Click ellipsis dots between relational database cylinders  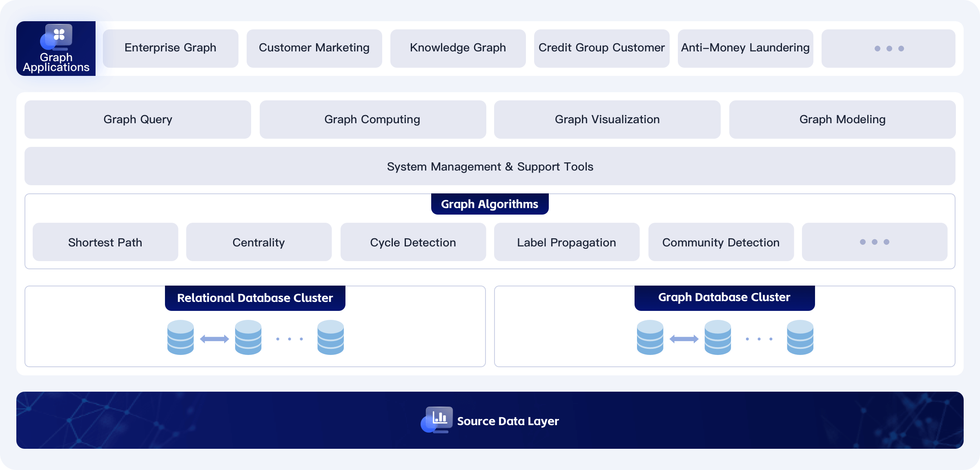click(290, 339)
